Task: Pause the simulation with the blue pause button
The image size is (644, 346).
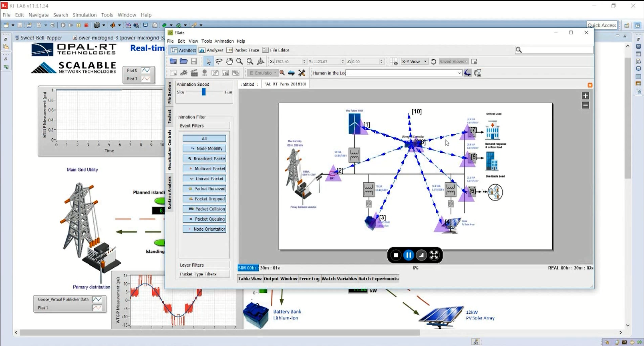Action: coord(409,255)
